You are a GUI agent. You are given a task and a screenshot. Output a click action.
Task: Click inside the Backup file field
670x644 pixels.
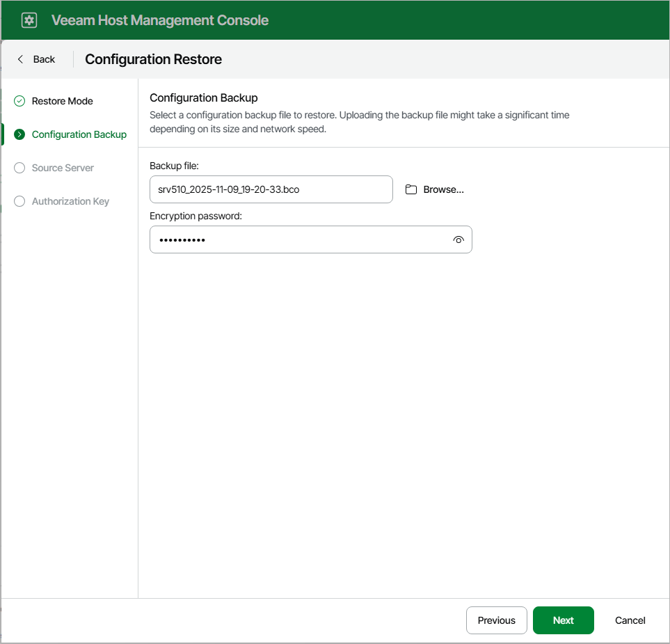[271, 189]
